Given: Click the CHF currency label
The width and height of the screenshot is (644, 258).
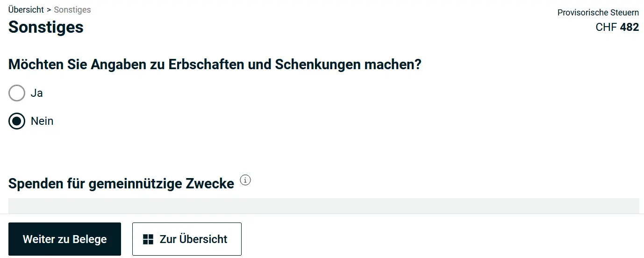Looking at the screenshot, I should [x=606, y=27].
